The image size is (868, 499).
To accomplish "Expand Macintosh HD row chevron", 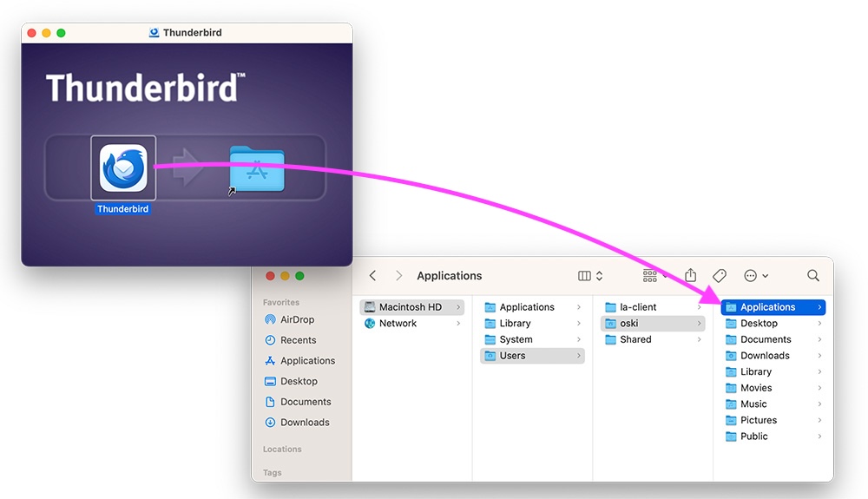I will pyautogui.click(x=458, y=307).
